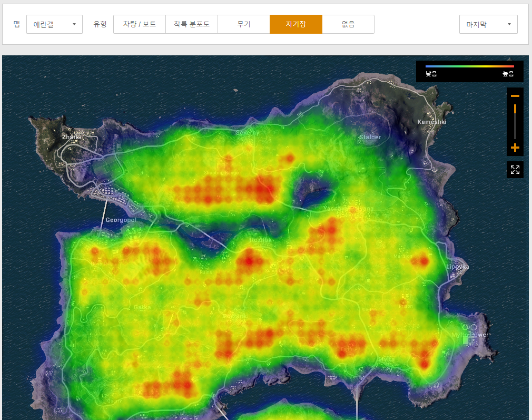Select the 착륙 분포도 type tab
The image size is (532, 420).
click(x=192, y=24)
